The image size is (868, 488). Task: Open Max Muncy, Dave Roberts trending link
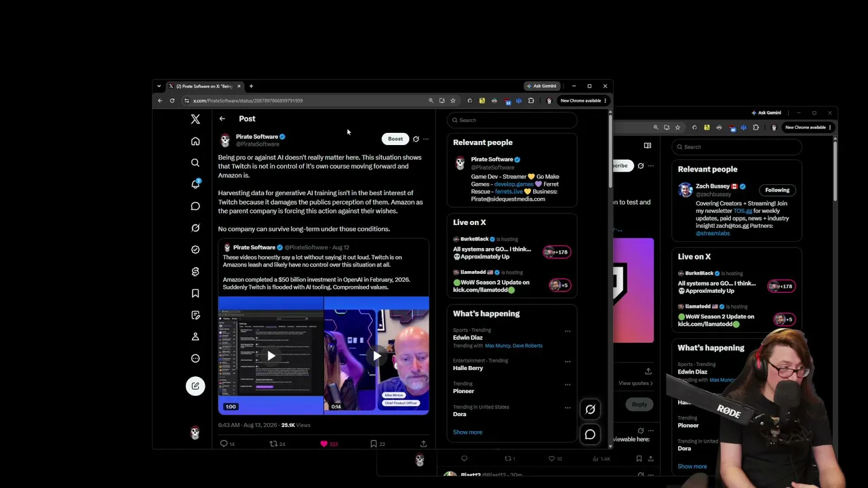513,346
